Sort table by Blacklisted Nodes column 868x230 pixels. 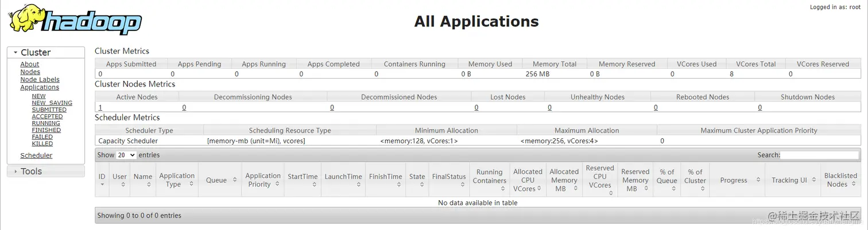(840, 180)
